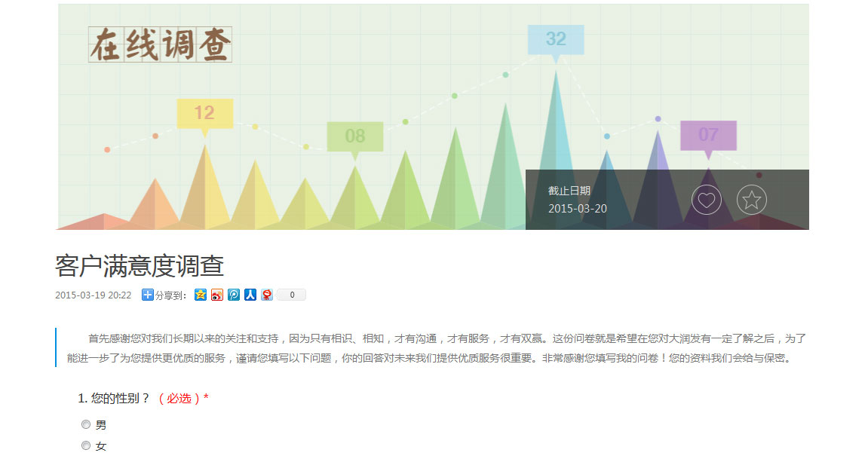
Task: Click the deadline date 2015-03-20
Action: (578, 209)
